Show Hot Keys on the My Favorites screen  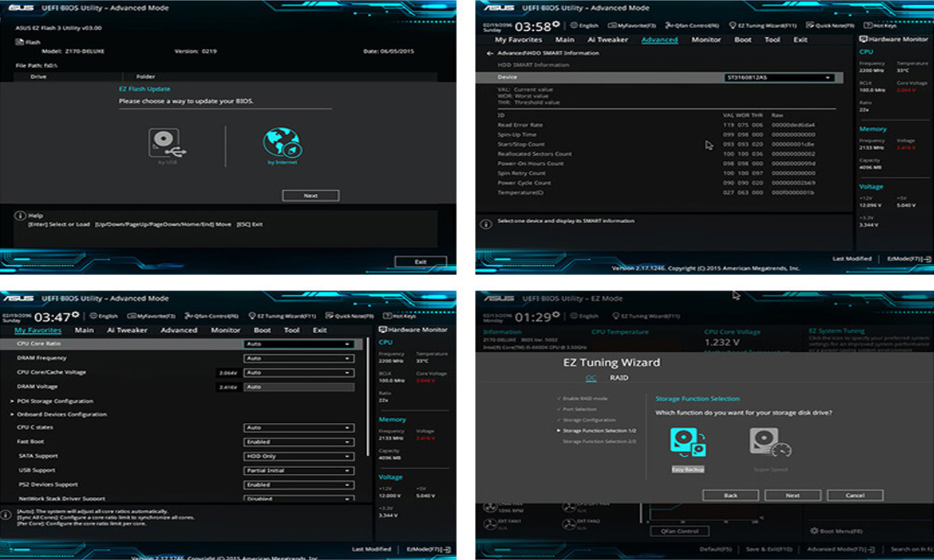click(x=399, y=316)
